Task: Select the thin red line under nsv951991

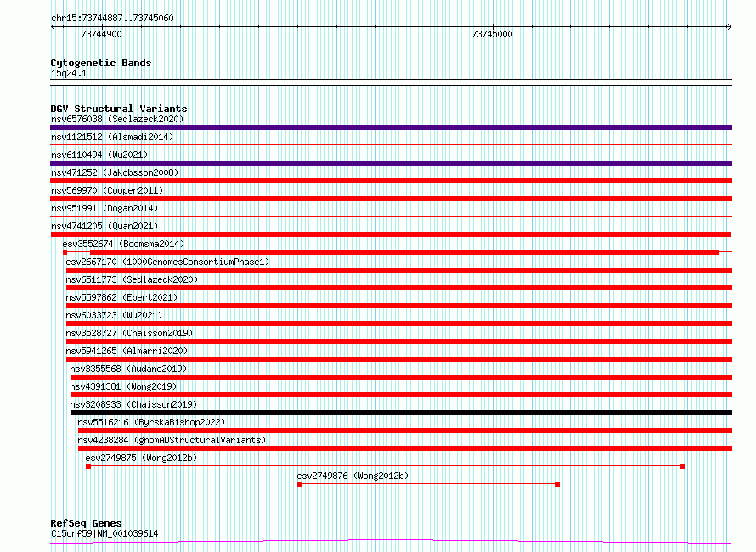Action: coord(391,216)
